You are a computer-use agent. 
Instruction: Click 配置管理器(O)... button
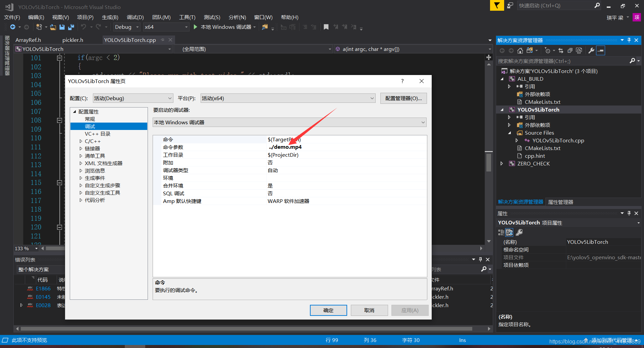coord(404,98)
